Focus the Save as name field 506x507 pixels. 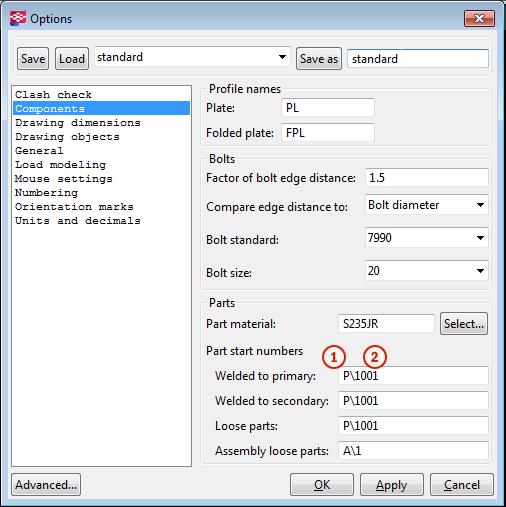click(418, 59)
